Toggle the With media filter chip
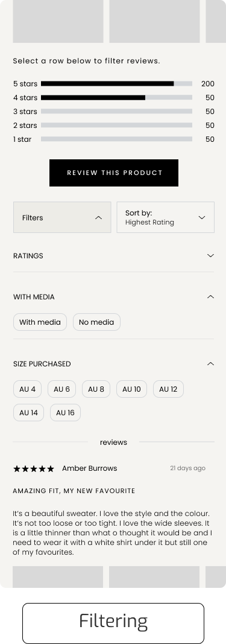The image size is (226, 644). (x=40, y=322)
